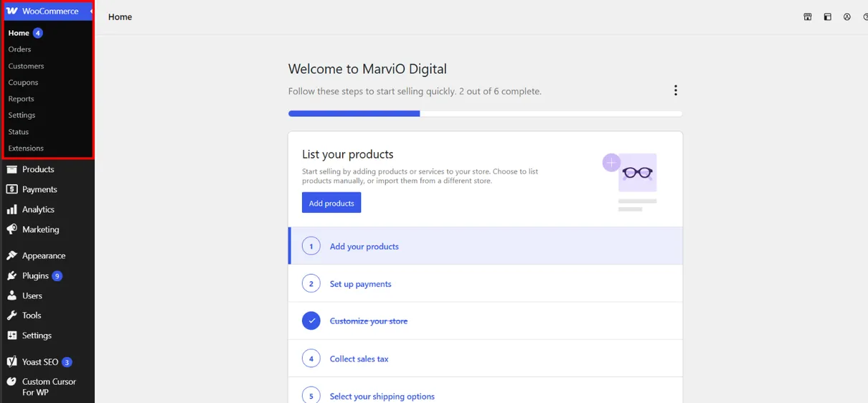The width and height of the screenshot is (868, 403).
Task: Click the Users person icon
Action: [11, 295]
